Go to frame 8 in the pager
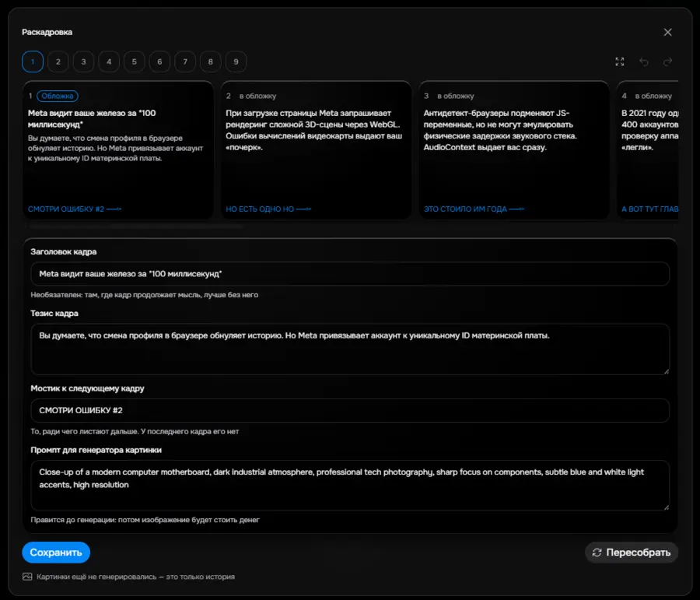This screenshot has width=700, height=600. (x=211, y=61)
